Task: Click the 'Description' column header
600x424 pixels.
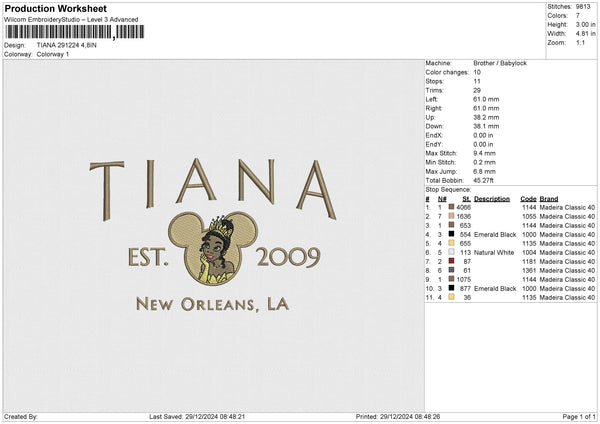Action: (492, 199)
